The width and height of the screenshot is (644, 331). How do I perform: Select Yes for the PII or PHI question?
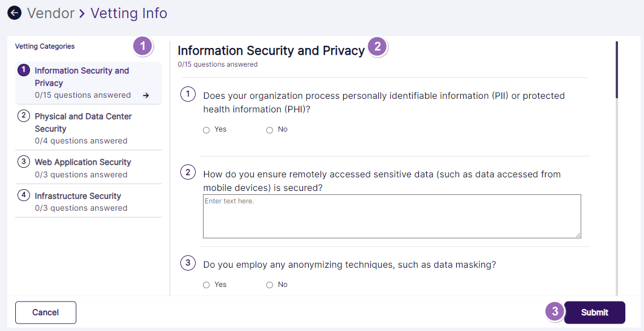206,129
